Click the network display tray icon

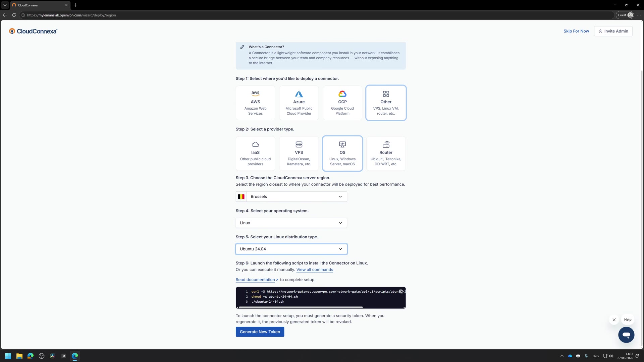click(605, 356)
